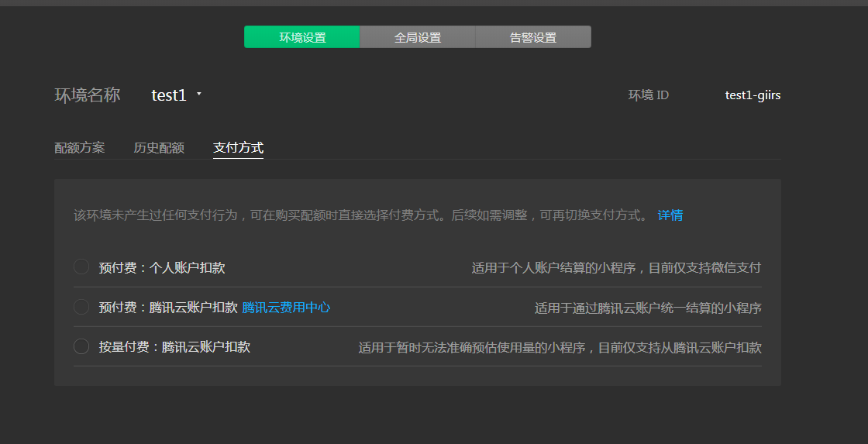The height and width of the screenshot is (444, 868).
Task: Select the 预付费：个人账户扣款 radio button
Action: (81, 267)
